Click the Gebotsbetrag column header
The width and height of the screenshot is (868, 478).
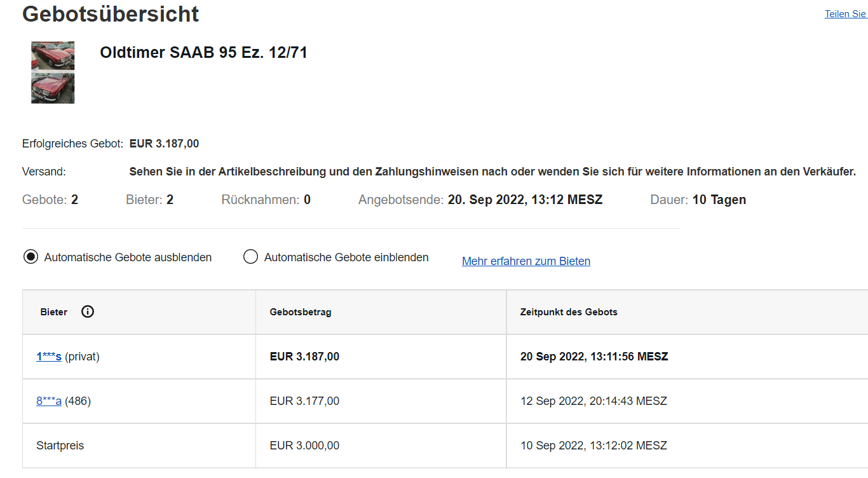(x=301, y=312)
